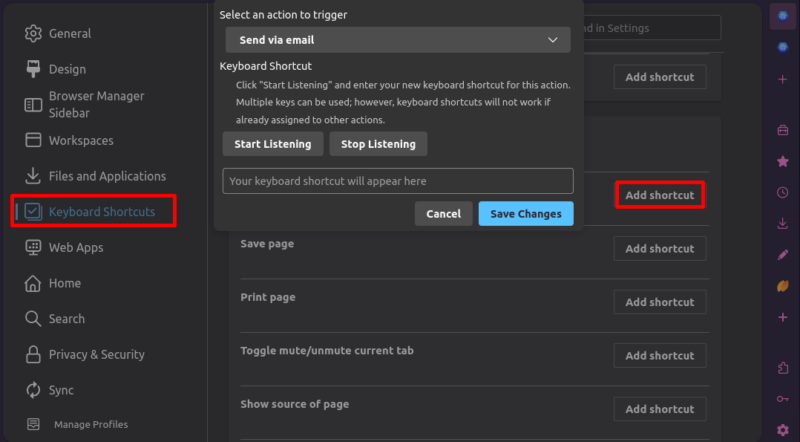Click the Start Listening button
The width and height of the screenshot is (800, 442).
[273, 144]
